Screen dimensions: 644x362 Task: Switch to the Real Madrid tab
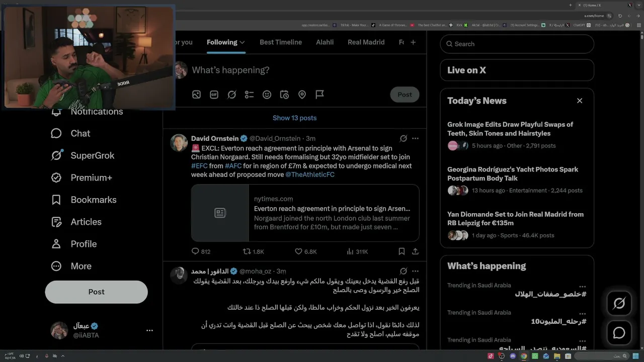point(366,42)
